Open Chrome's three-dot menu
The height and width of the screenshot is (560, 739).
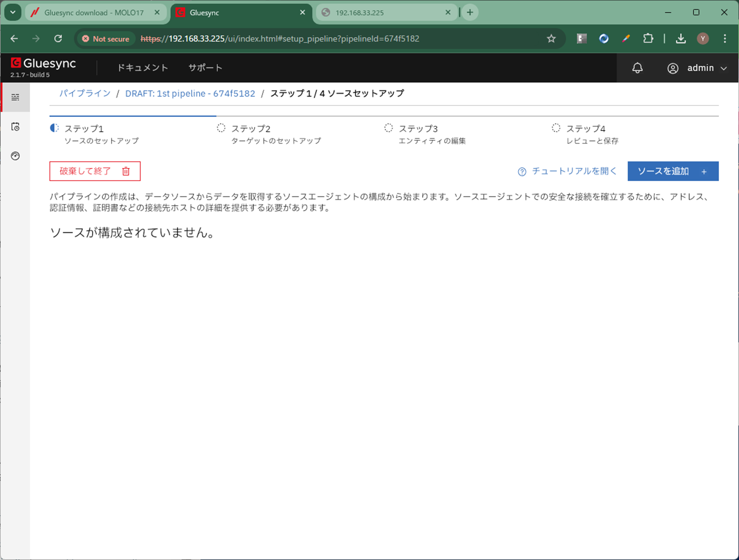(x=725, y=39)
